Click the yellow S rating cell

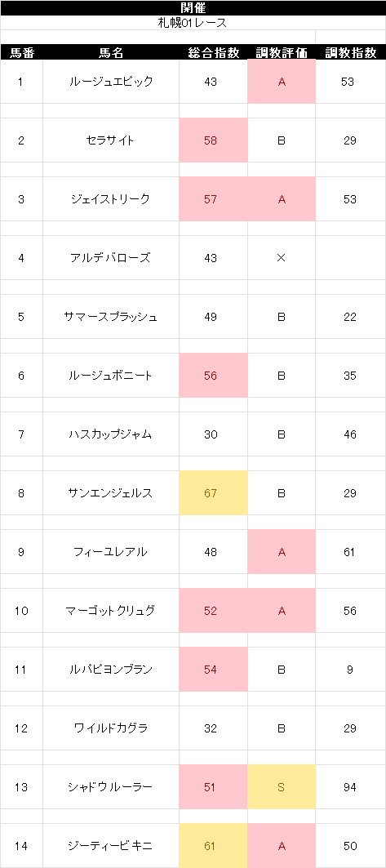282,787
